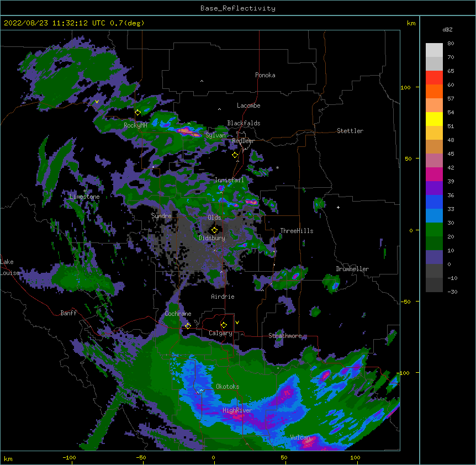
Task: Pick the magenta 42-39 dBZ legend swatch
Action: pyautogui.click(x=434, y=174)
